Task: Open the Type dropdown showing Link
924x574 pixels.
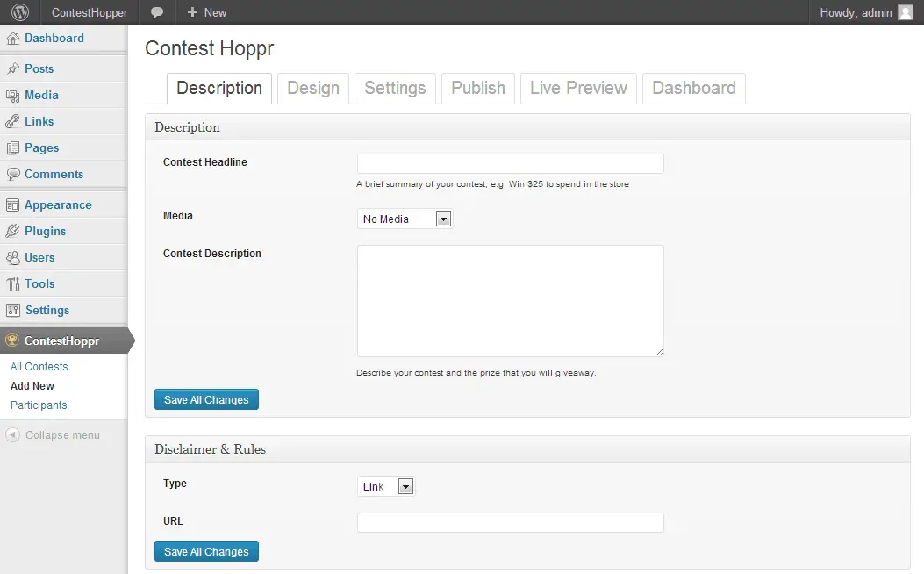Action: 386,486
